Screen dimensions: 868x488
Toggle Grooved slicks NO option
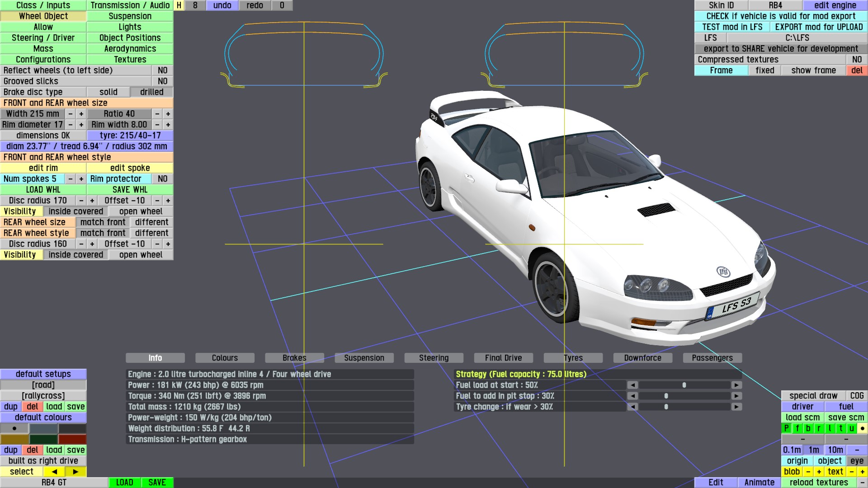(x=162, y=81)
